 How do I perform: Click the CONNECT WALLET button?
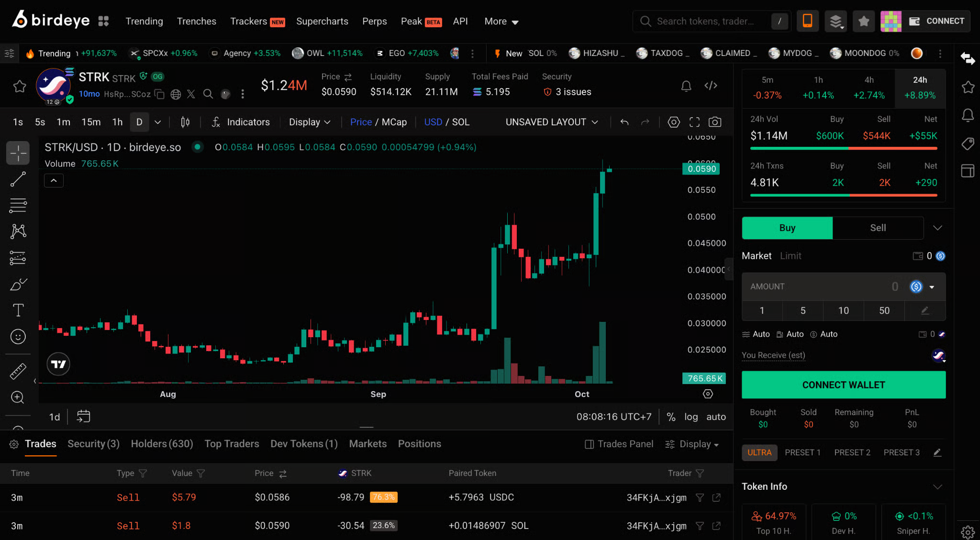point(844,385)
